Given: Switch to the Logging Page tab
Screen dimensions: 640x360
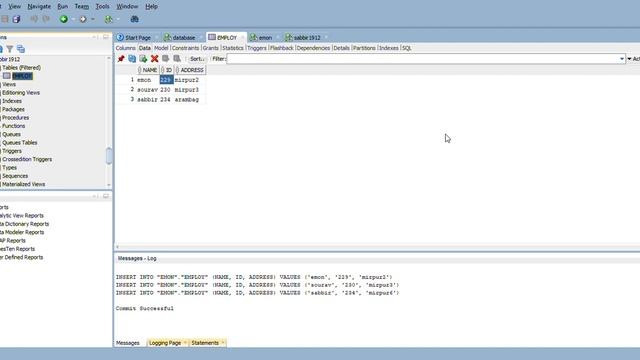Looking at the screenshot, I should (165, 343).
